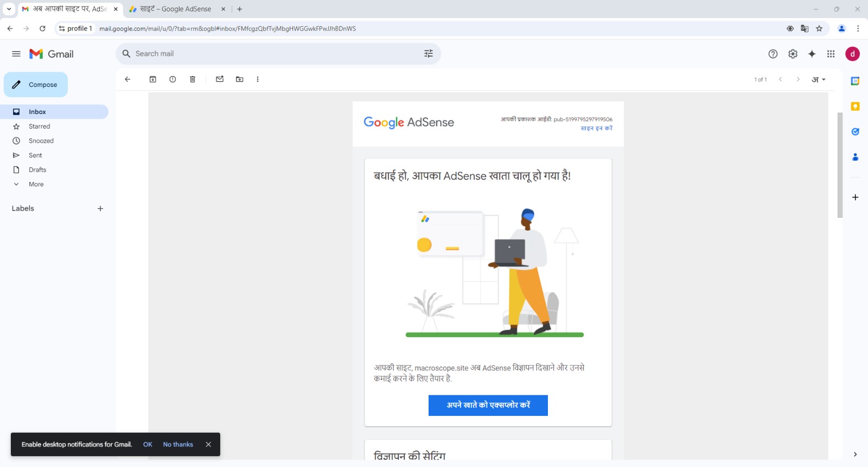
Task: Click the Labels heading
Action: tap(23, 209)
